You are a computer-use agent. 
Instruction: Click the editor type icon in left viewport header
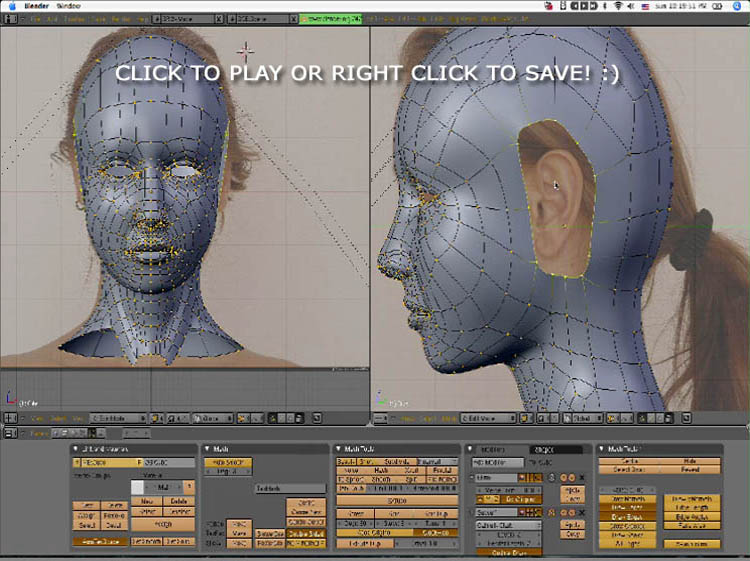(10, 418)
